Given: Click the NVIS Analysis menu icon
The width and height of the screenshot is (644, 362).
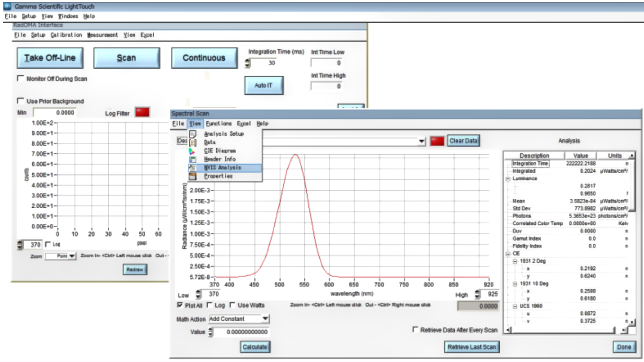Looking at the screenshot, I should (x=193, y=168).
